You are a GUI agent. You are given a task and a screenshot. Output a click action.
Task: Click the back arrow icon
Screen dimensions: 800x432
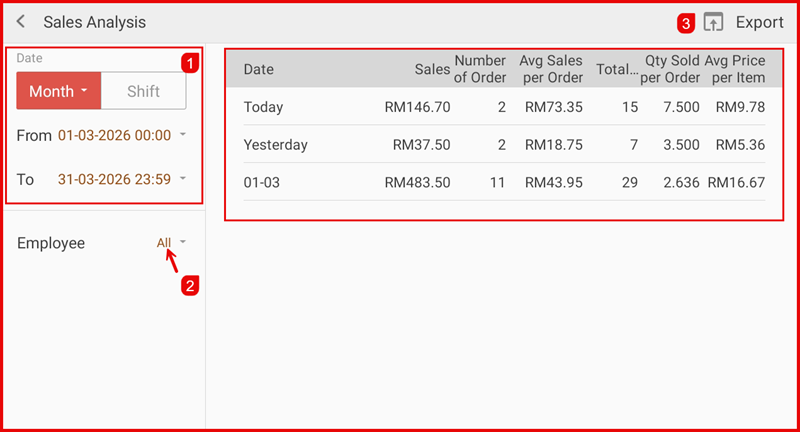21,22
